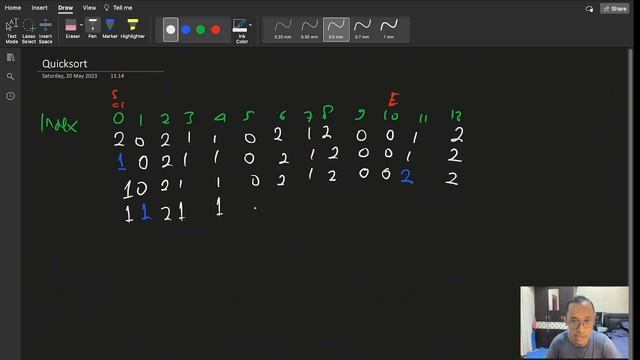Choose the Insert Space tool
Viewport: 640px width, 360px height.
[x=45, y=30]
